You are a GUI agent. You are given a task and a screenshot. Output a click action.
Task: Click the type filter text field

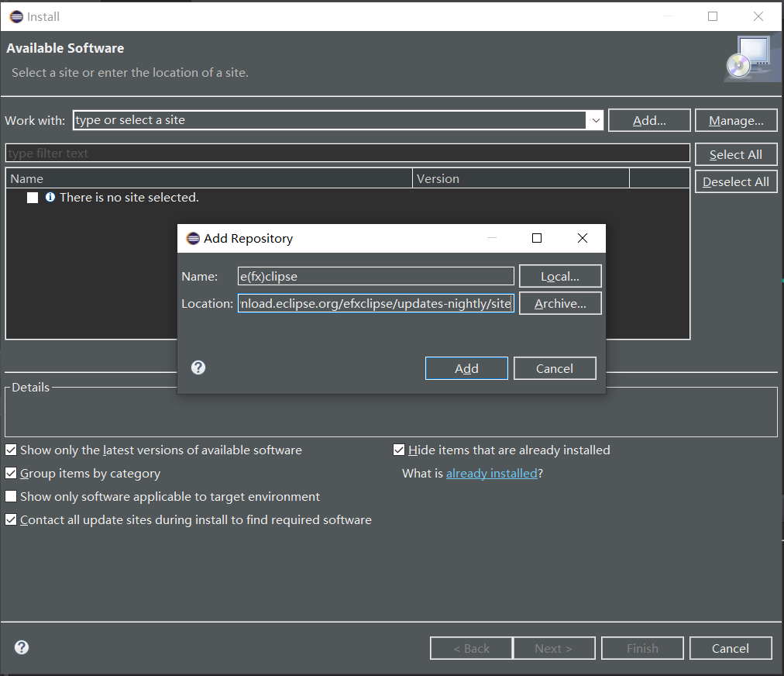348,153
